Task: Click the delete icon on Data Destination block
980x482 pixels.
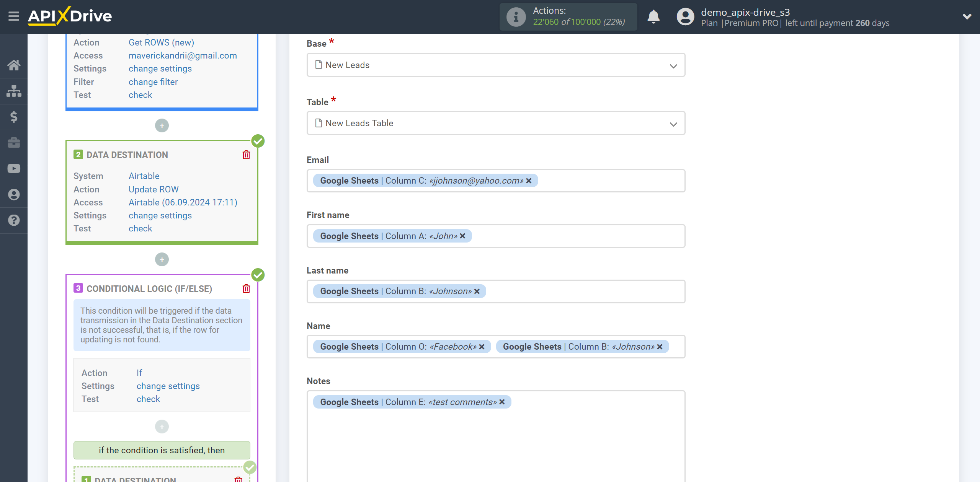Action: [x=246, y=155]
